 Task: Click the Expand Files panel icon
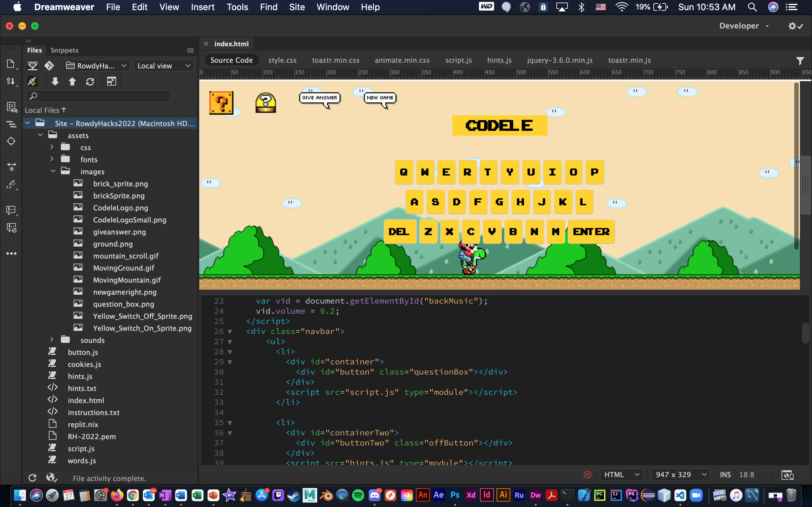111,81
